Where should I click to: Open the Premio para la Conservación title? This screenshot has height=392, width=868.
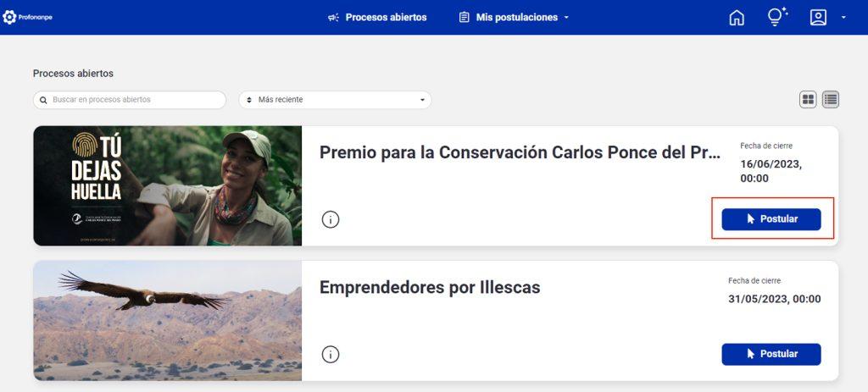pos(520,152)
